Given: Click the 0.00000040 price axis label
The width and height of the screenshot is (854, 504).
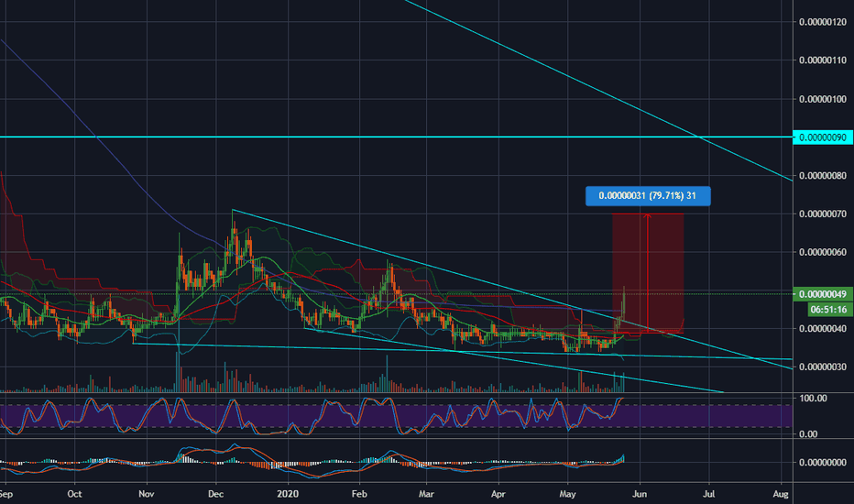Looking at the screenshot, I should [823, 329].
